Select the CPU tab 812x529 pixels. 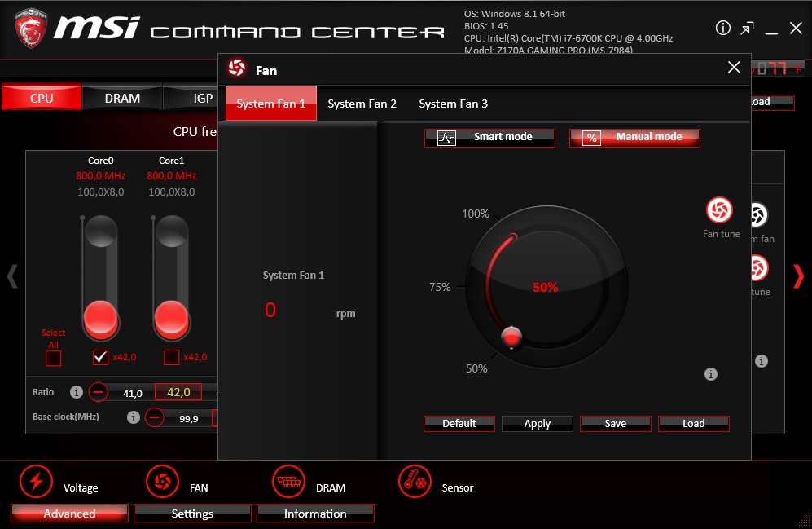click(42, 98)
